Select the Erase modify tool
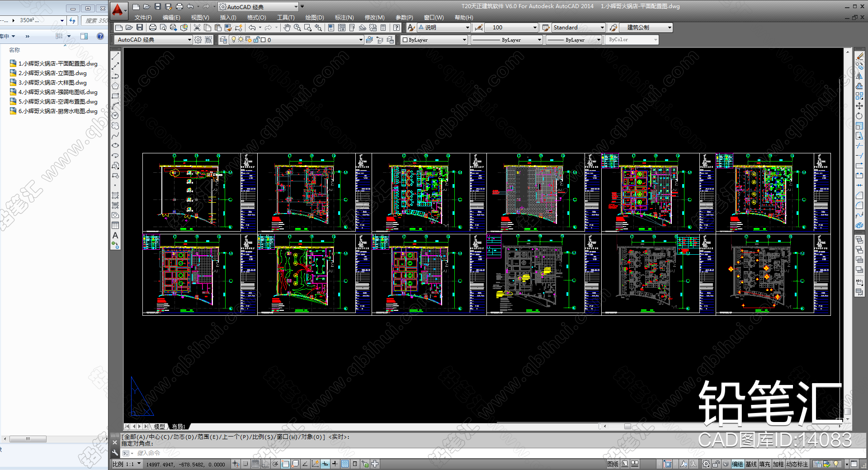 859,56
